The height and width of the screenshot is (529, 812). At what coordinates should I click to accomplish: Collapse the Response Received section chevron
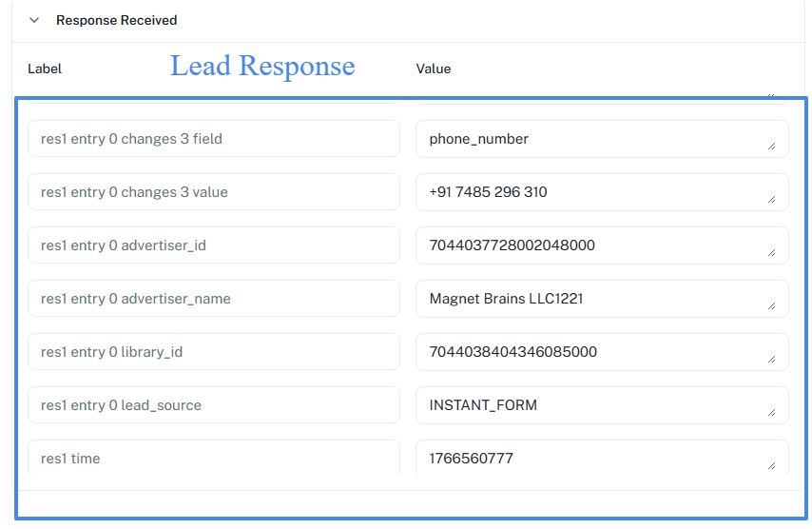point(34,20)
